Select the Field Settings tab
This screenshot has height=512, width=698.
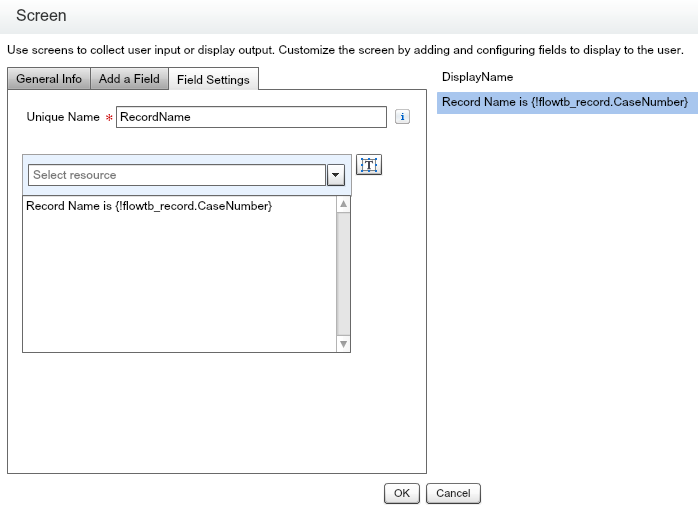coord(213,80)
